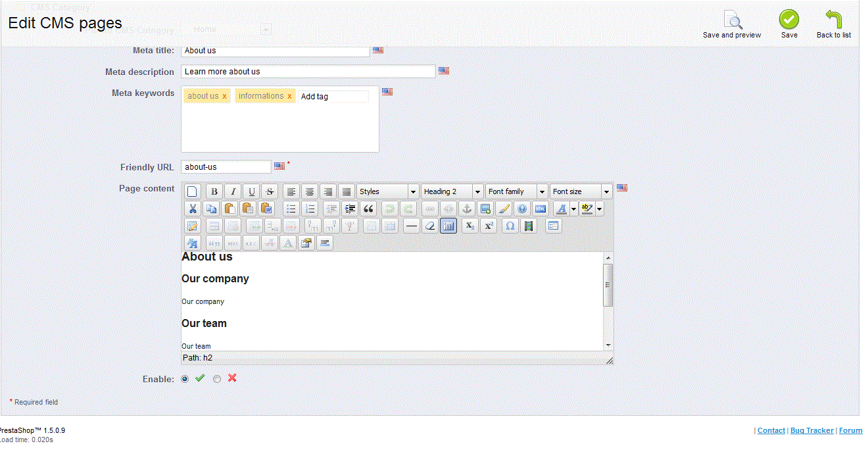868x454 pixels.
Task: Open the Styles dropdown
Action: coord(413,191)
